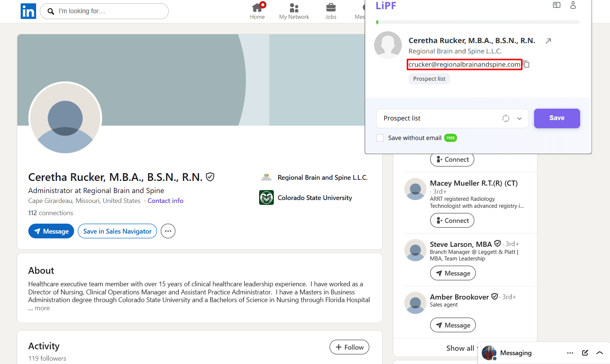
Task: Open Steve Larson, MBA profile
Action: tap(461, 244)
